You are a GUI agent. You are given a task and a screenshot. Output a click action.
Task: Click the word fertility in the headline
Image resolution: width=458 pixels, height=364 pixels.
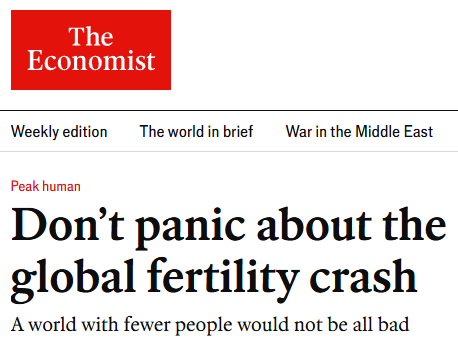click(223, 280)
